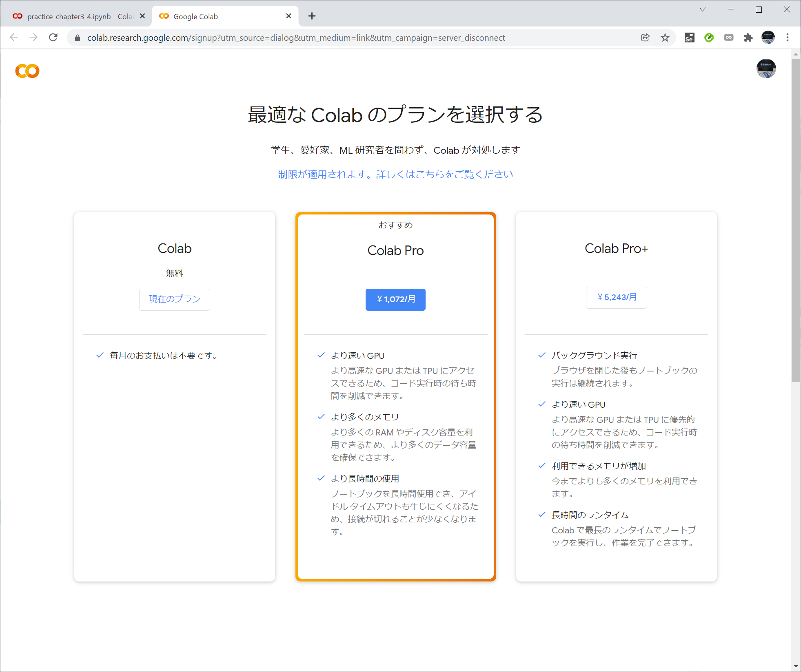The image size is (801, 672).
Task: Open the Chrome profile avatar in toolbar
Action: coord(768,38)
